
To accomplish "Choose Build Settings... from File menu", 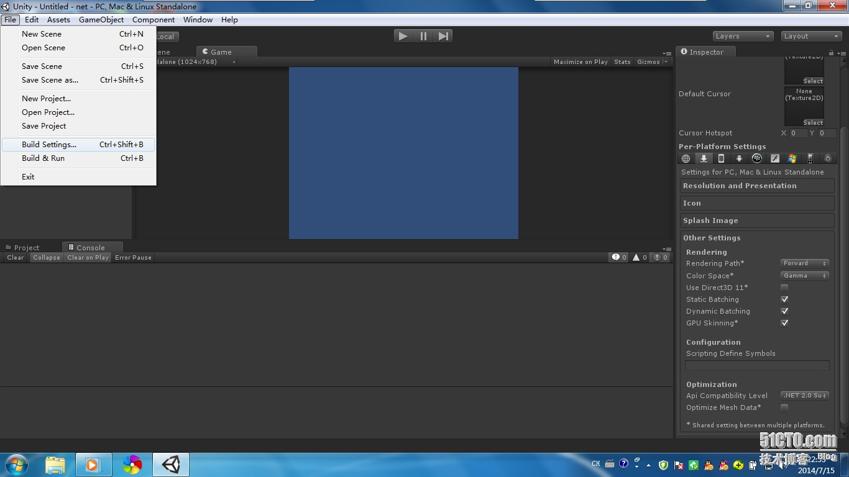I will [79, 145].
